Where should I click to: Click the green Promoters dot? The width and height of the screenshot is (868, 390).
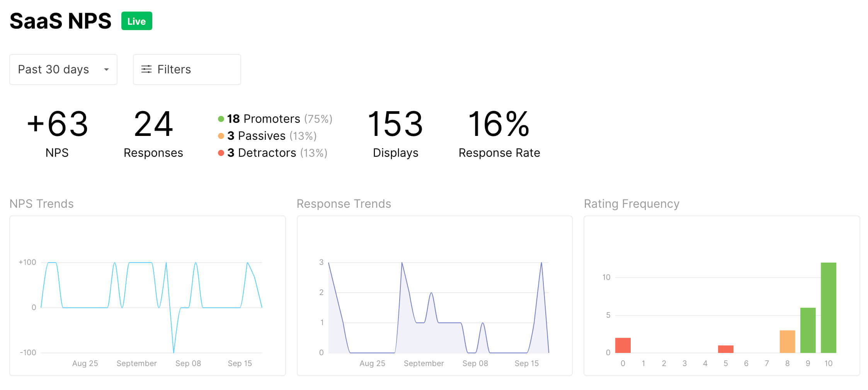(x=221, y=119)
